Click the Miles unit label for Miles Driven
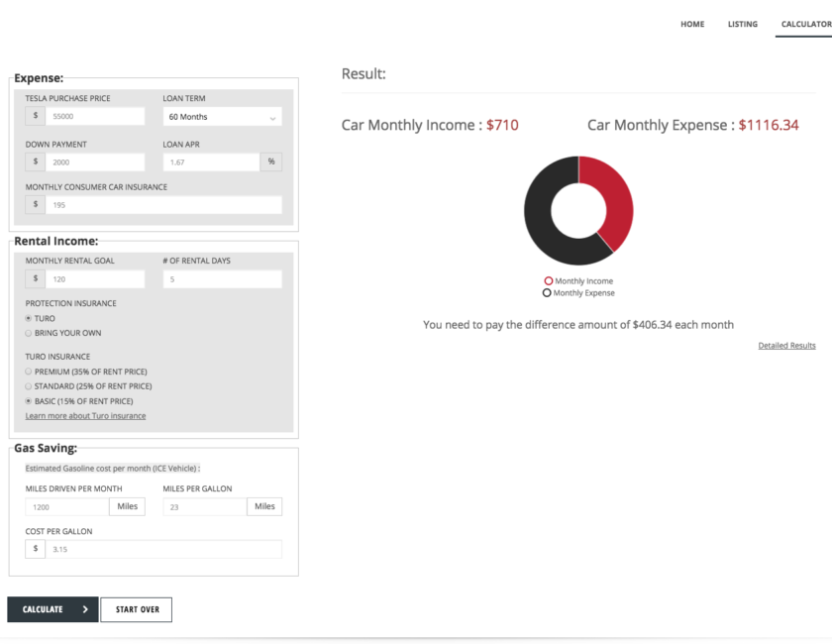Image resolution: width=832 pixels, height=644 pixels. pos(128,506)
